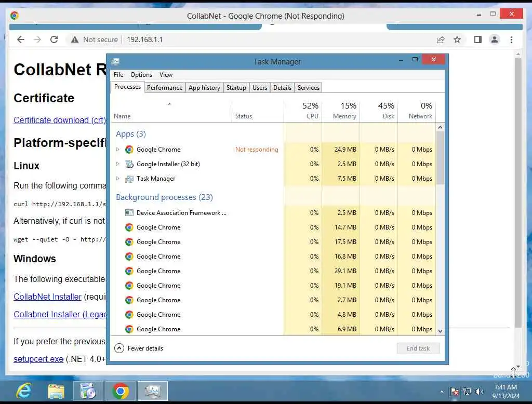Viewport: 532px width, 404px height.
Task: Open File Explorer from taskbar
Action: pos(56,391)
